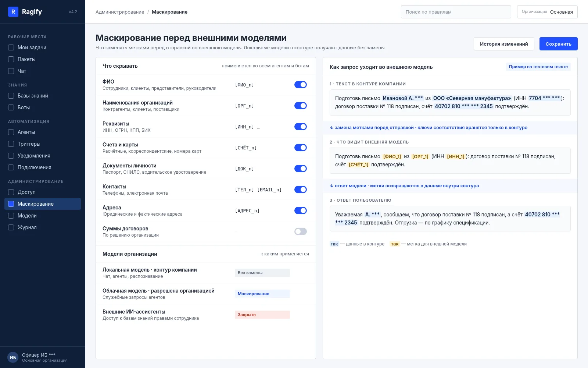Viewport: 588px width, 368px height.
Task: Click the [СЧЁТ_1] tag in preview
Action: (x=358, y=164)
